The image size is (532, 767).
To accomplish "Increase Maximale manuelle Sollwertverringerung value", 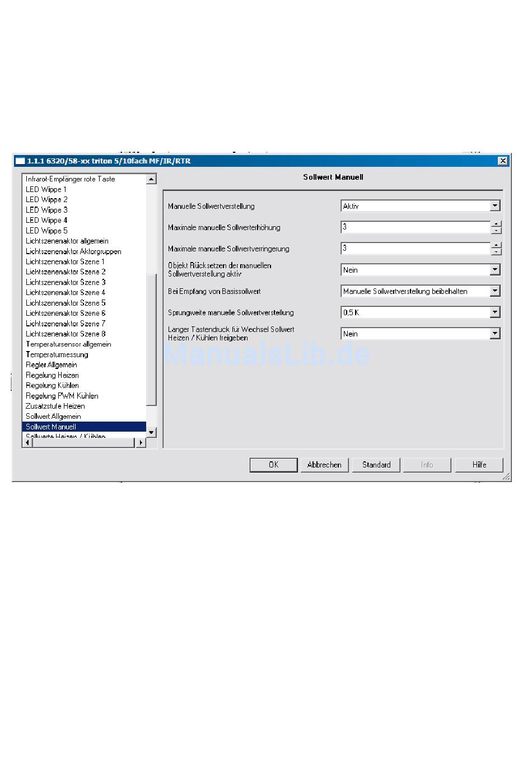I will 496,245.
